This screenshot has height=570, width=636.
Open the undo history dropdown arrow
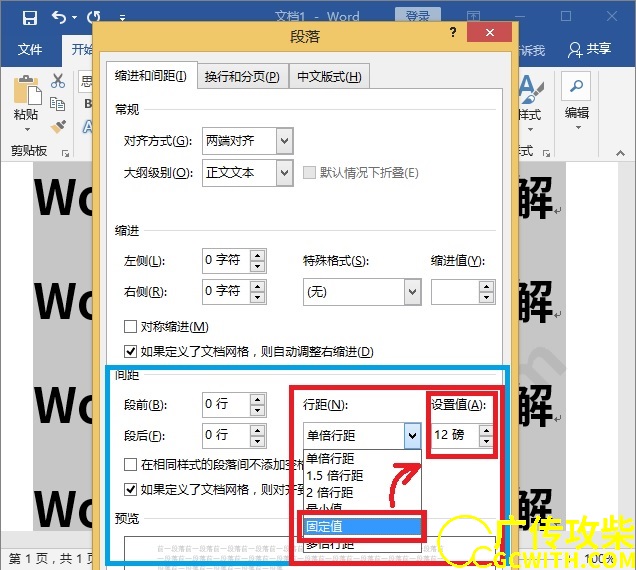pos(74,18)
